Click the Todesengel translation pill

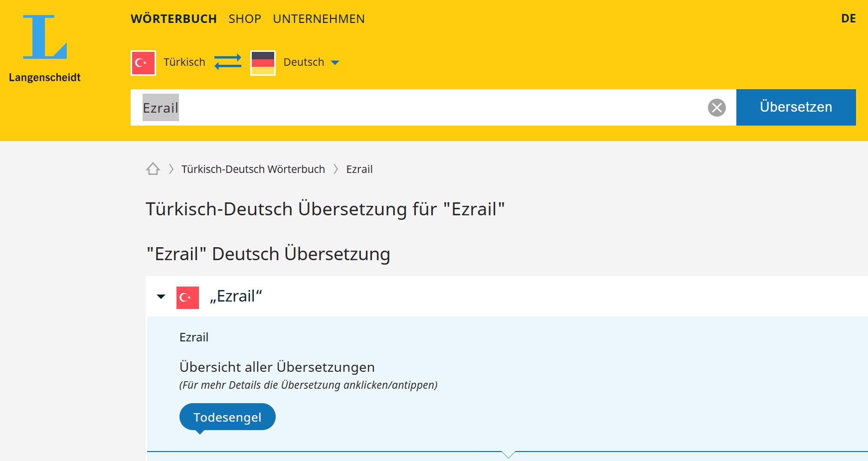click(227, 417)
